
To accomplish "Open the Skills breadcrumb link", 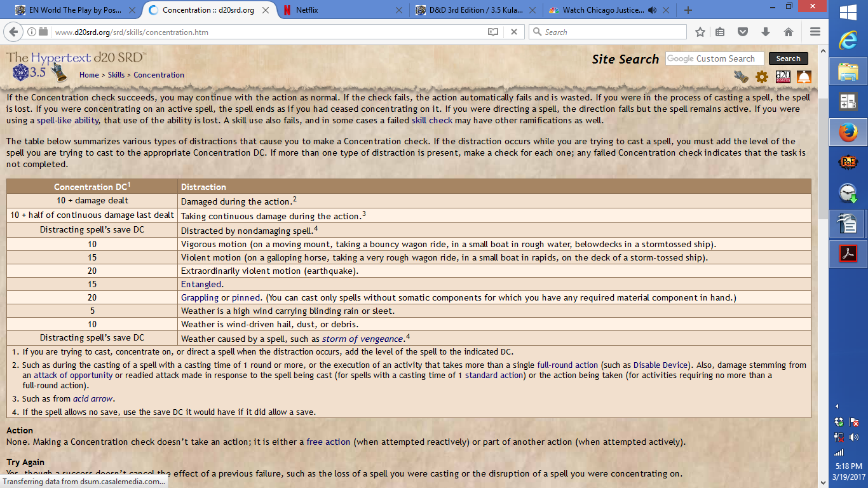I will point(116,75).
